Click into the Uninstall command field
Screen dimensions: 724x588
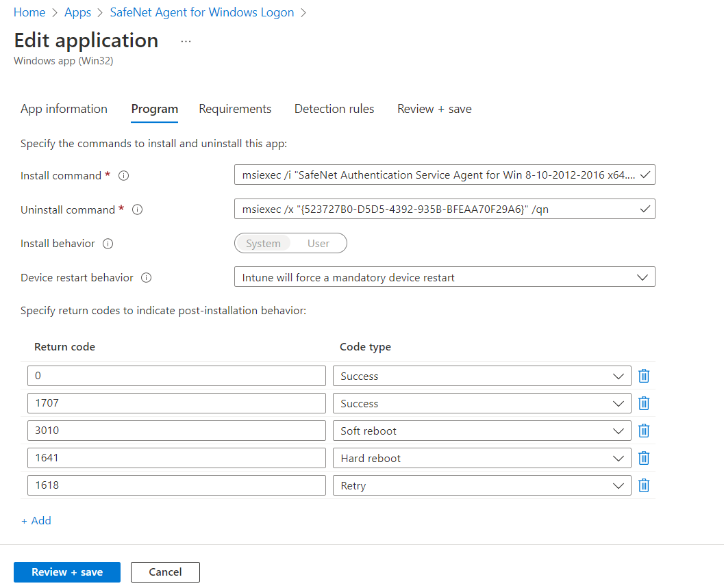coord(445,209)
